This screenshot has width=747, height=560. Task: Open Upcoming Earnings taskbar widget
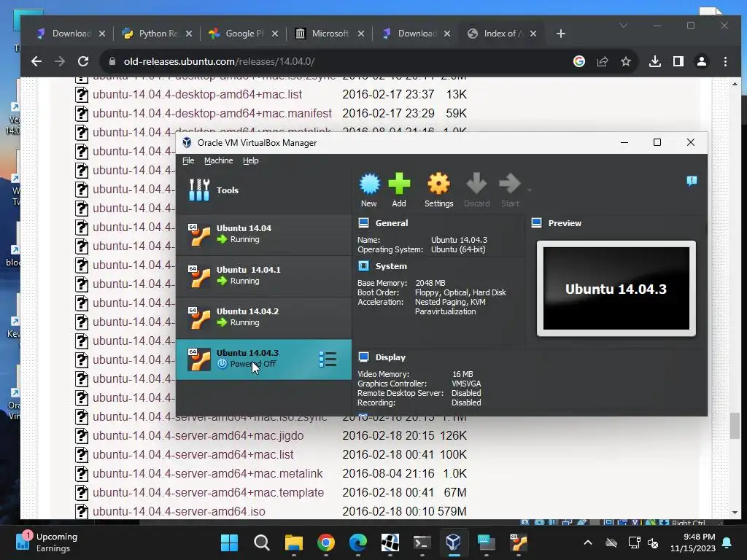pyautogui.click(x=47, y=542)
